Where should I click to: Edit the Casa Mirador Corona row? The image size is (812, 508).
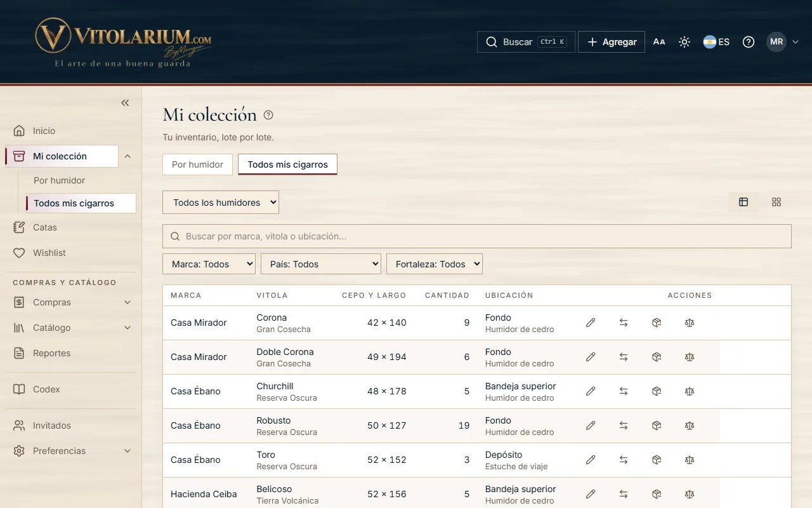591,323
